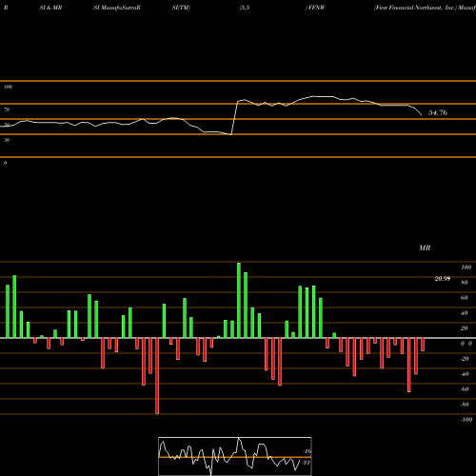Click the 40 label on the MR axis
Viewport: 476px width, 476px height.
click(465, 313)
